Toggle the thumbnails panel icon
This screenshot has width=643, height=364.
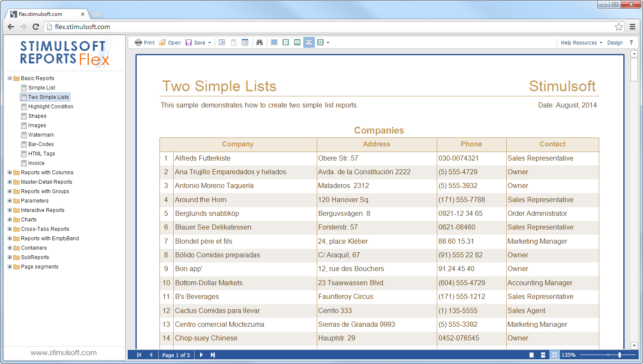coord(245,42)
